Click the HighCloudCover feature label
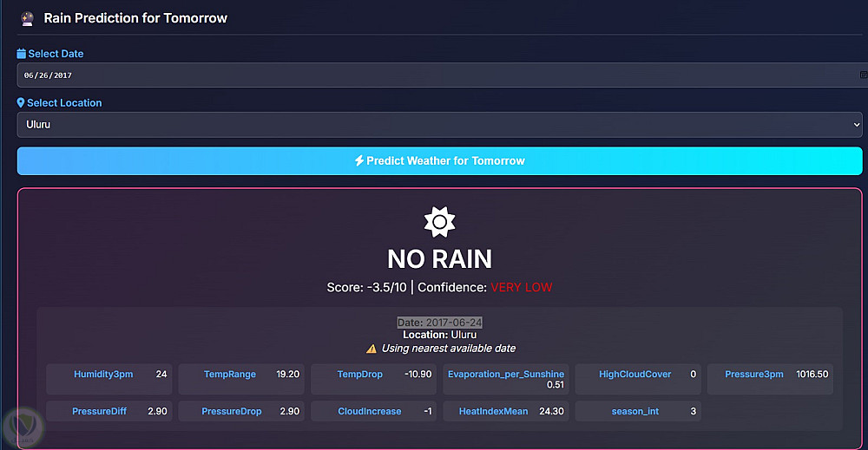Screen dimensions: 868x450 click(635, 375)
